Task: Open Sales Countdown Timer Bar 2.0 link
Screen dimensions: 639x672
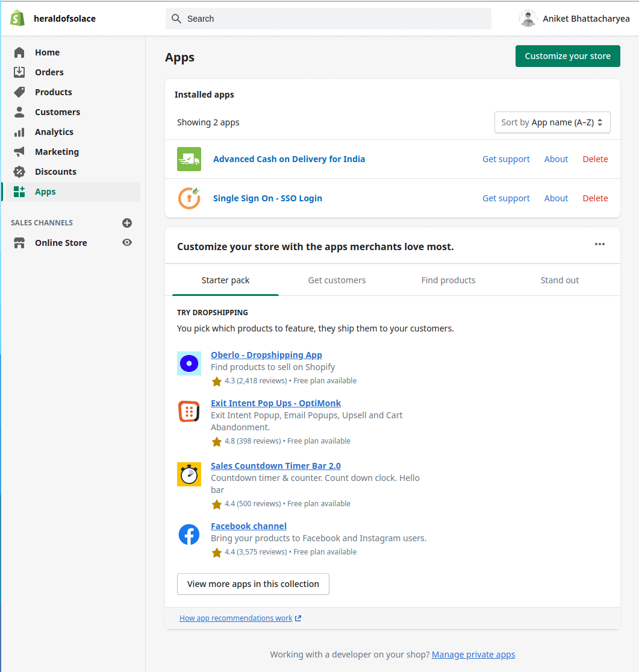Action: point(276,466)
